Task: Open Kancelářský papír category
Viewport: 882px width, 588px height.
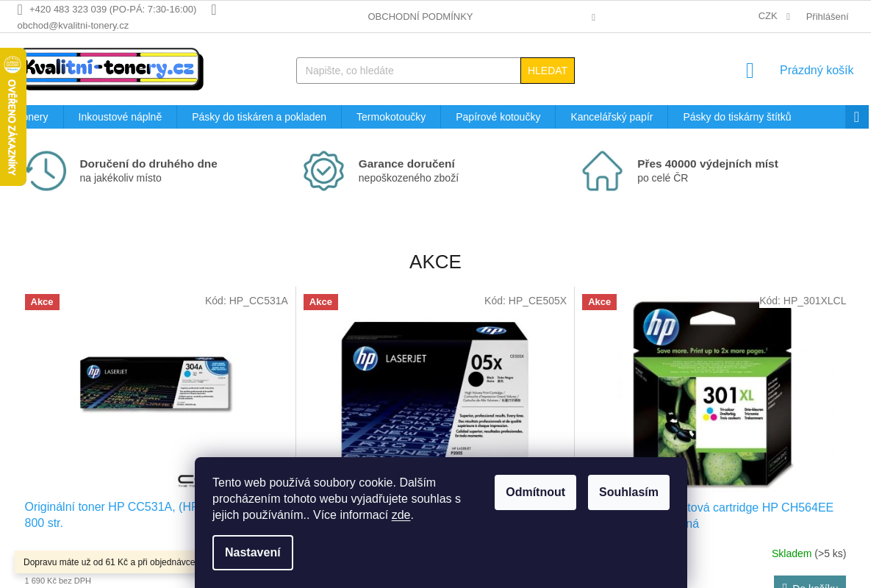Action: tap(612, 117)
